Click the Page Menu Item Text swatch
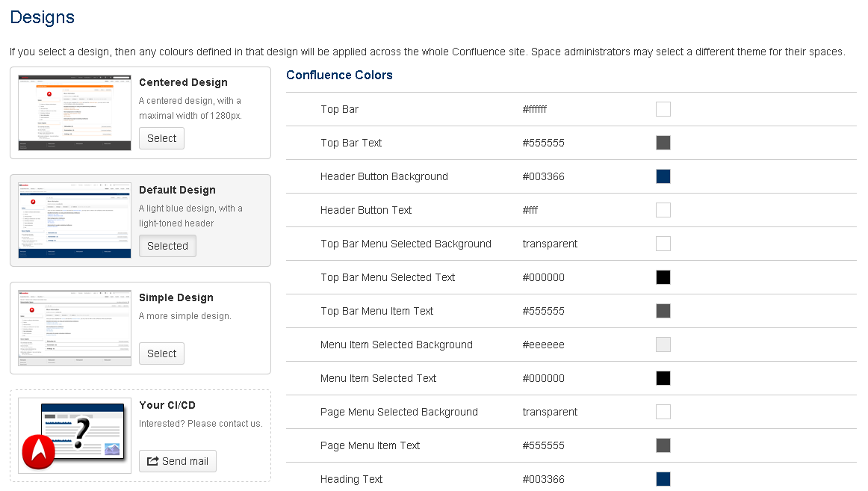 coord(663,445)
